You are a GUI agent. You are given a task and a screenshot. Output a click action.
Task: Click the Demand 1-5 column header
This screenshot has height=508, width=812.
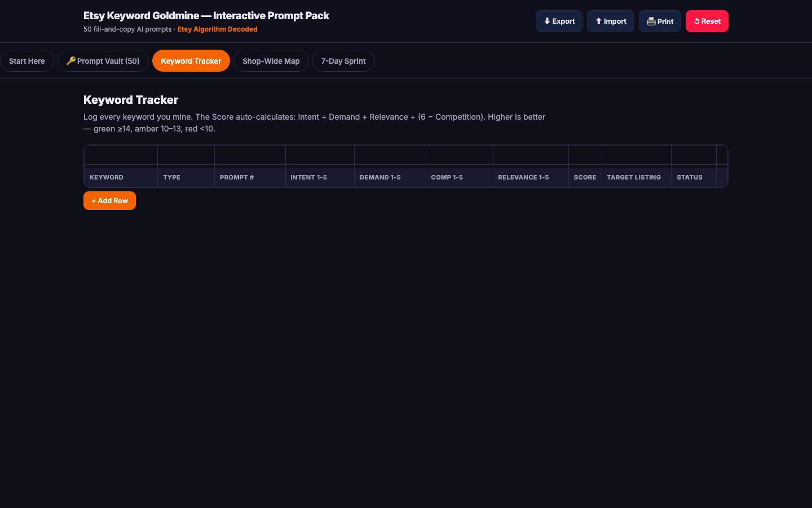pos(390,177)
